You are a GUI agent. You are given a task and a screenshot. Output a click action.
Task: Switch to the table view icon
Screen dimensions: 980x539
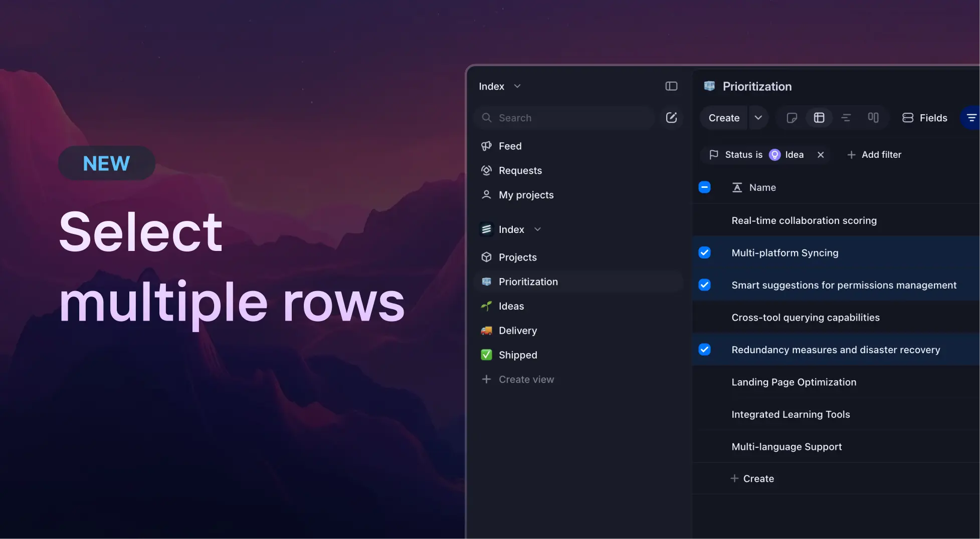pyautogui.click(x=819, y=118)
